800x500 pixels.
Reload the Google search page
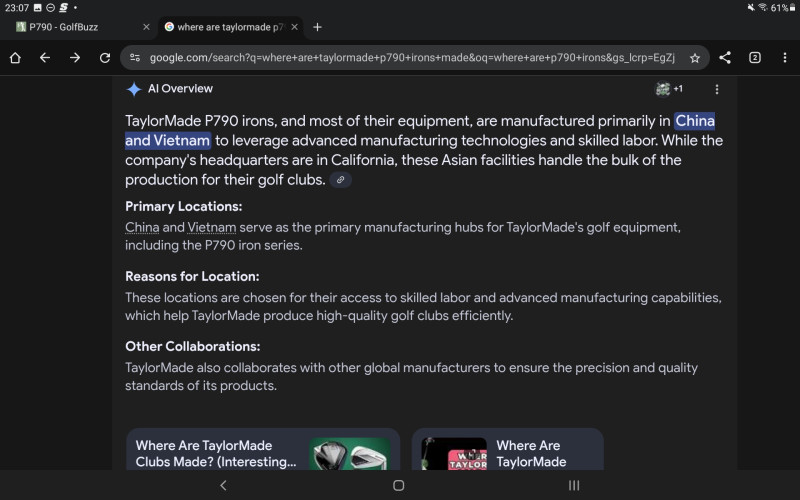pyautogui.click(x=105, y=58)
